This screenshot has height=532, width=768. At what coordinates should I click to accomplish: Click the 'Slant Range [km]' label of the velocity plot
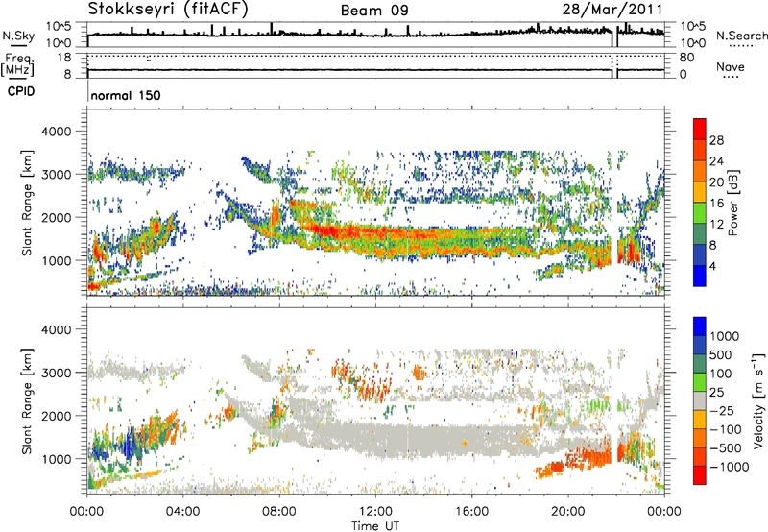[27, 400]
